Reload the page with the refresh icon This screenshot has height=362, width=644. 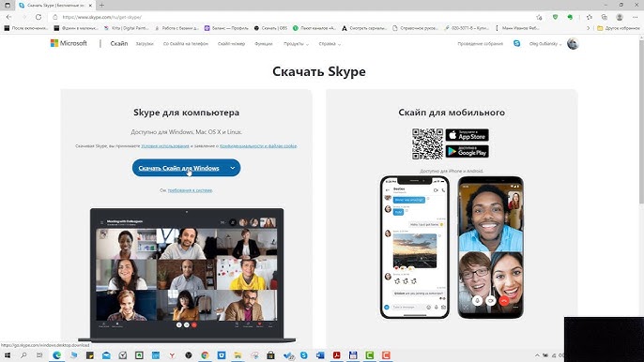38,17
